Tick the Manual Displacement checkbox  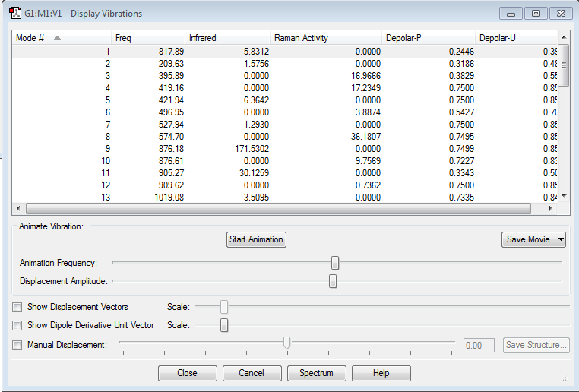[17, 345]
